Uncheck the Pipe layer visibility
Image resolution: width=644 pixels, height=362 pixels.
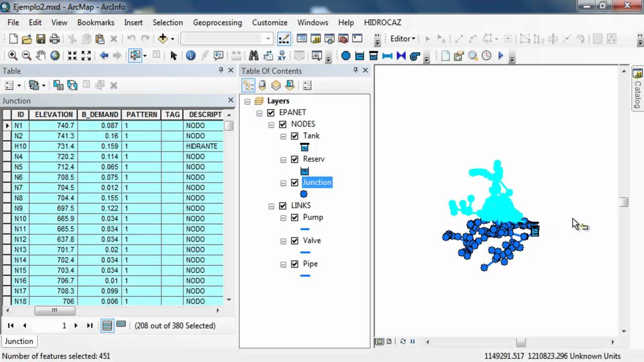coord(295,264)
